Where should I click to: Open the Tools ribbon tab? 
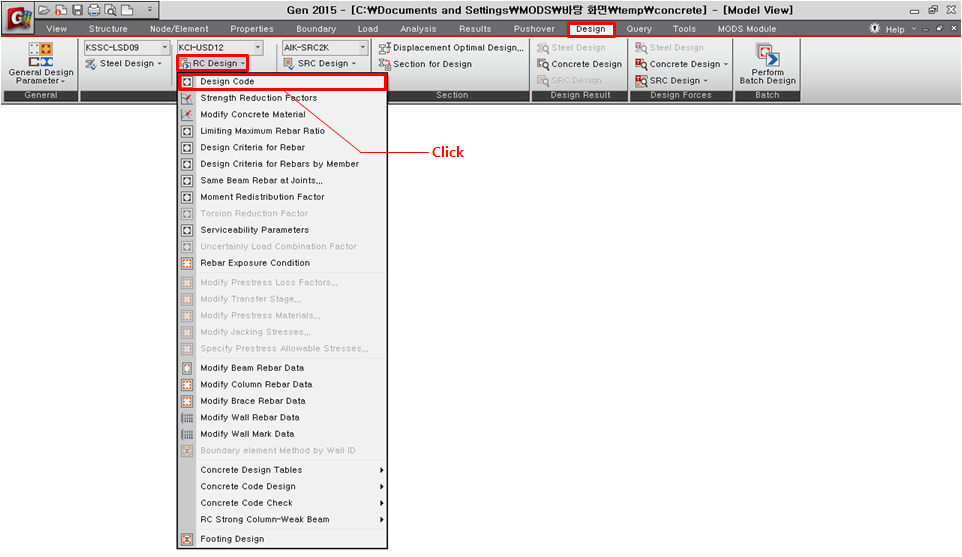[x=684, y=29]
